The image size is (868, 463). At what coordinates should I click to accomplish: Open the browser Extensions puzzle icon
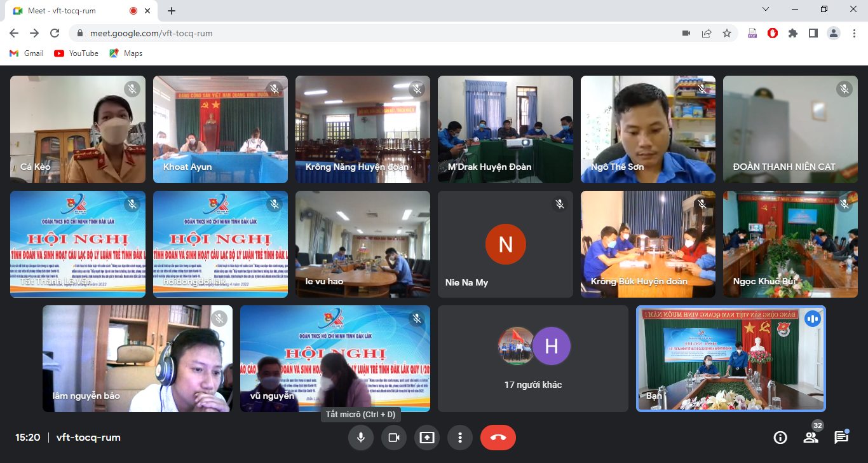click(x=793, y=32)
